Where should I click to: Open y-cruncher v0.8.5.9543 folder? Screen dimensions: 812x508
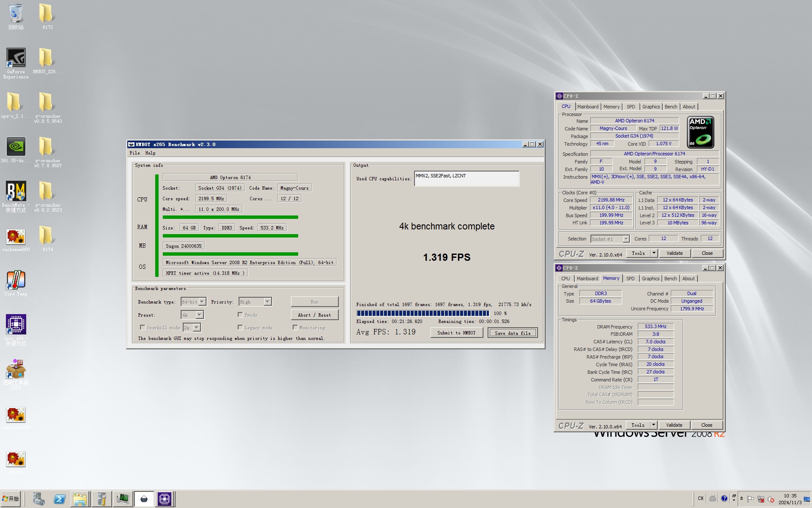coord(47,108)
